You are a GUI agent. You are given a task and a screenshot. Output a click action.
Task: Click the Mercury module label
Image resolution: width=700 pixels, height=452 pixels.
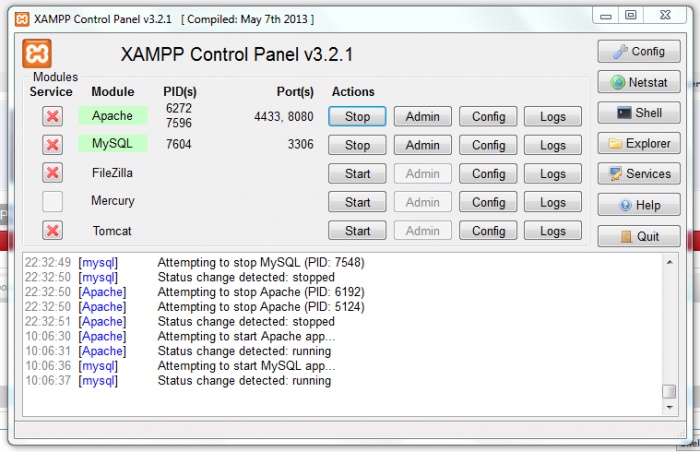[x=112, y=201]
